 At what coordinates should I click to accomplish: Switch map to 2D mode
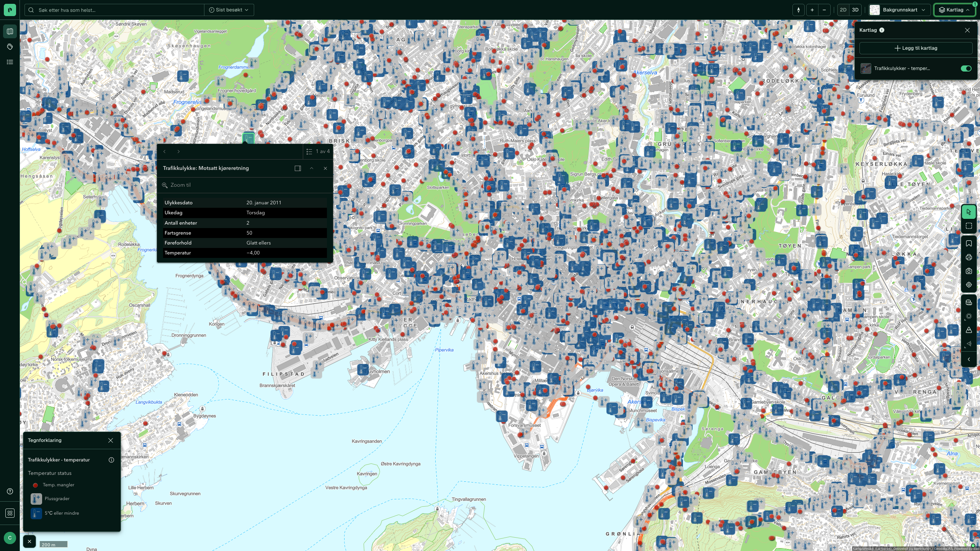(843, 10)
